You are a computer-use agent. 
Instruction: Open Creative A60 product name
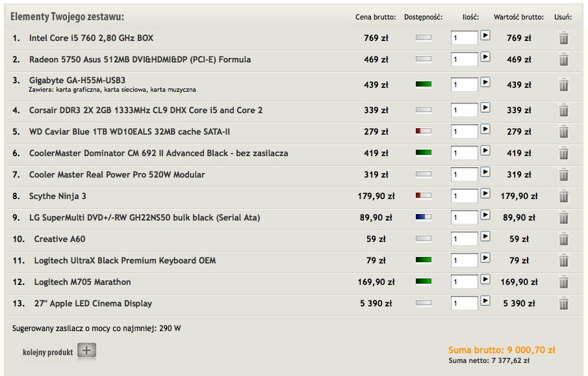pyautogui.click(x=60, y=239)
